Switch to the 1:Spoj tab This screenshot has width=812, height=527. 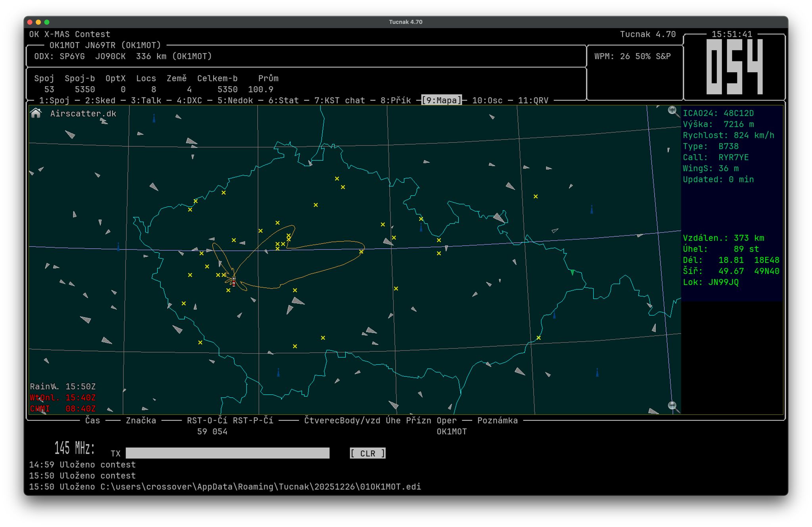coord(54,101)
